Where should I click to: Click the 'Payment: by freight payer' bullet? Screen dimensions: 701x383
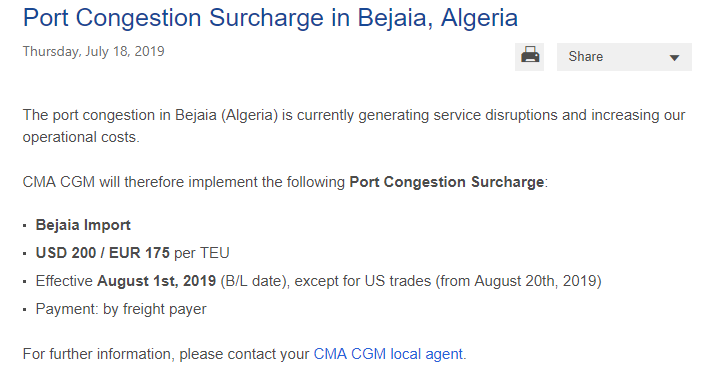click(121, 309)
